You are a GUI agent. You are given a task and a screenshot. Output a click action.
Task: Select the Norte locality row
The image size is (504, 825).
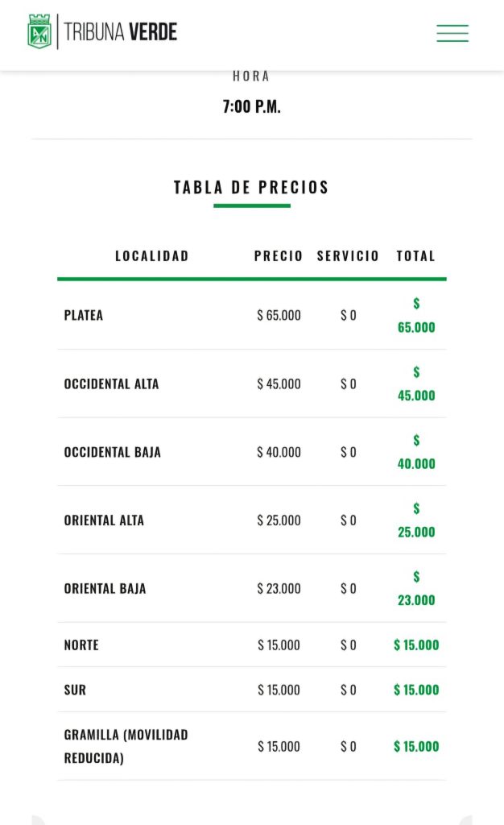pyautogui.click(x=252, y=645)
